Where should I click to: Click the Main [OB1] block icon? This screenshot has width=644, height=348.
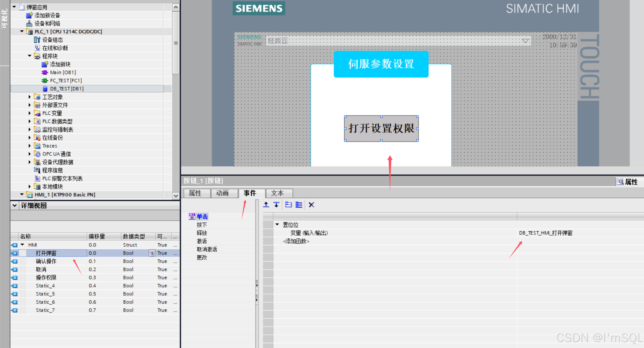click(45, 73)
